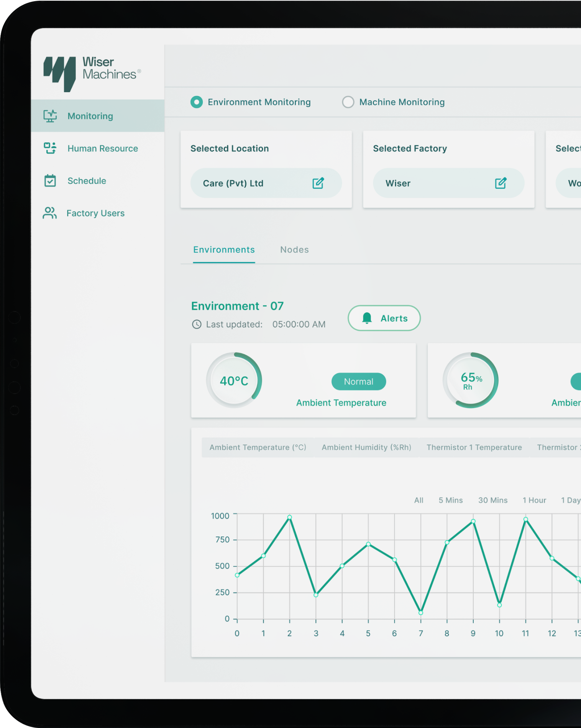
Task: Click the clock icon beside Last updated
Action: (x=197, y=325)
